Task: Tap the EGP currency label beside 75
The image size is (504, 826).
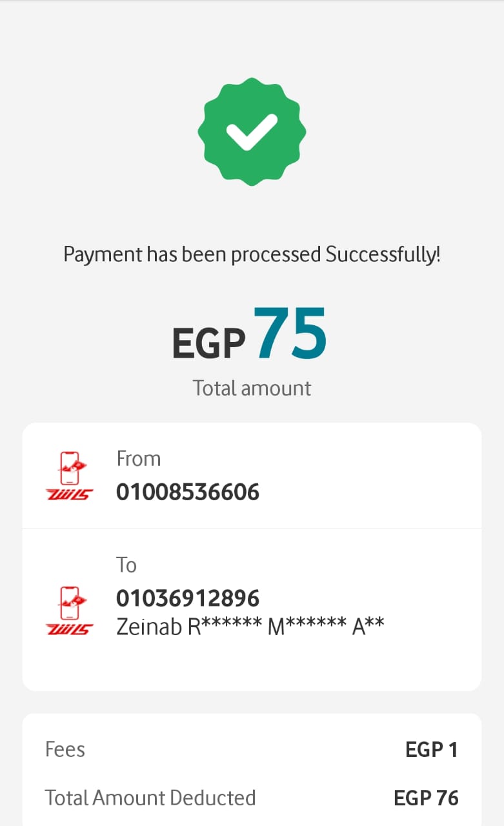Action: pos(208,343)
